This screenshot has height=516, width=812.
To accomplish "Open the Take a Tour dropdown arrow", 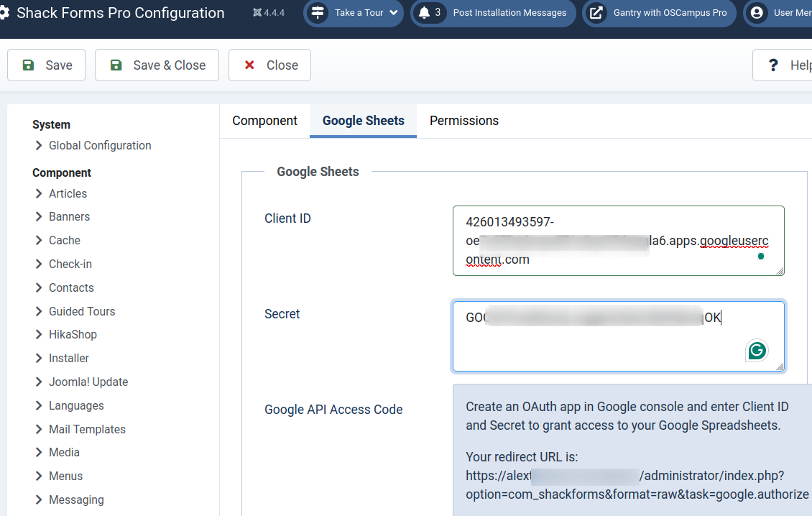I will (x=394, y=13).
